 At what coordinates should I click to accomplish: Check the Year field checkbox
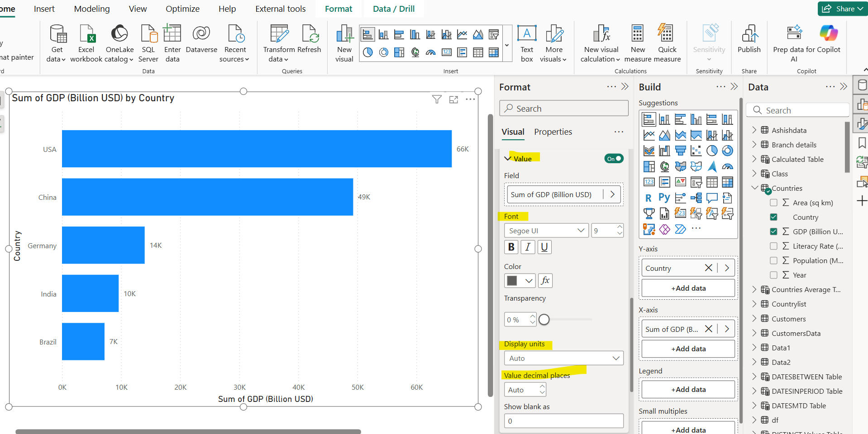click(x=773, y=274)
